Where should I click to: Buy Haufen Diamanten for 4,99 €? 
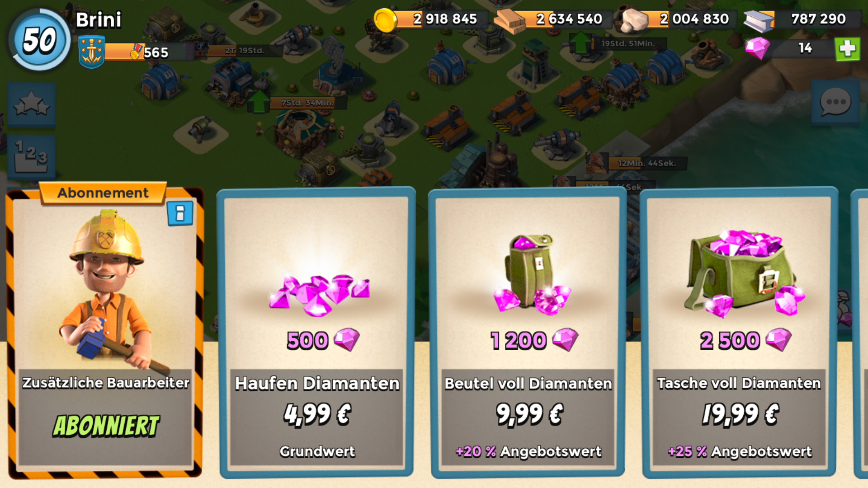316,333
